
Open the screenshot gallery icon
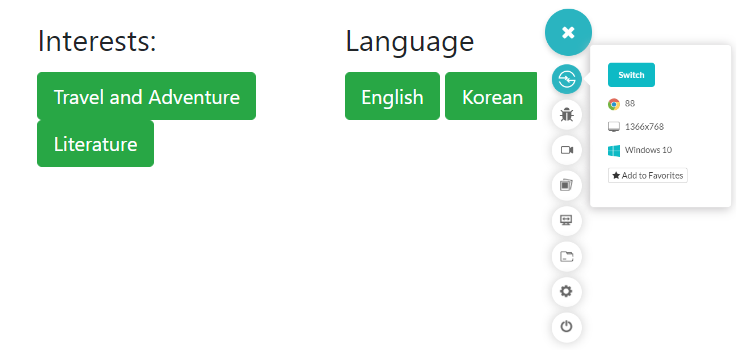click(x=567, y=185)
